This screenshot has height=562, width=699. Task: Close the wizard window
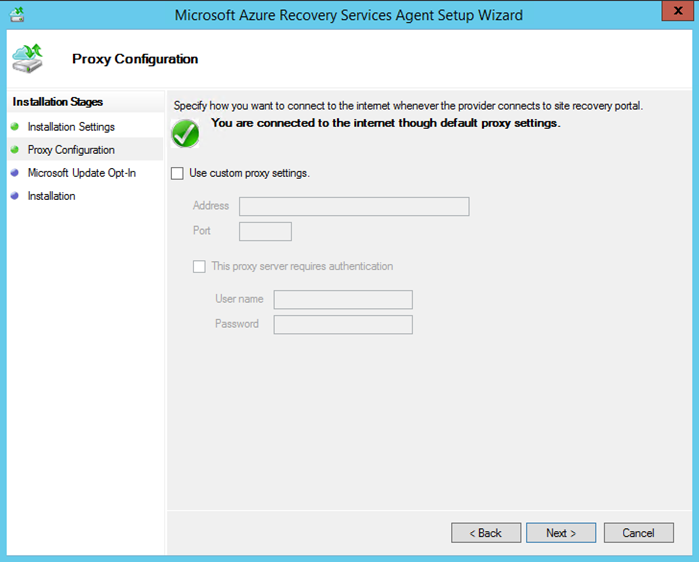(678, 11)
